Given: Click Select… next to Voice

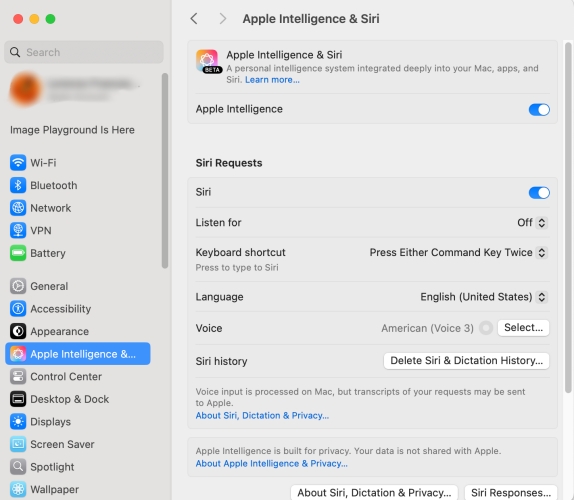Looking at the screenshot, I should (x=523, y=328).
